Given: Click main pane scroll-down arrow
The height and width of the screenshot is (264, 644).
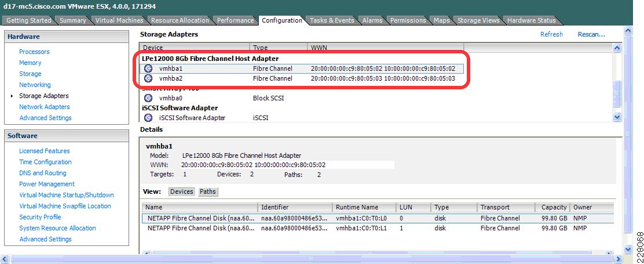Looking at the screenshot, I should 628,249.
